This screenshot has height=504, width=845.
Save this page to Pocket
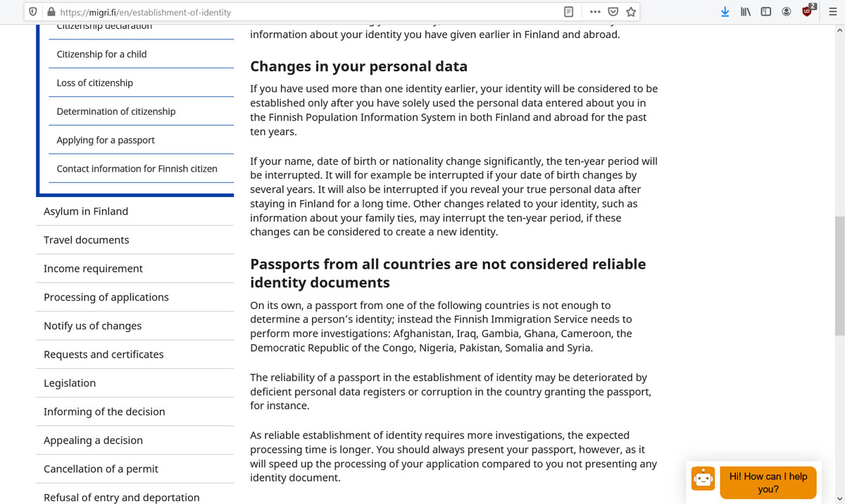tap(613, 11)
